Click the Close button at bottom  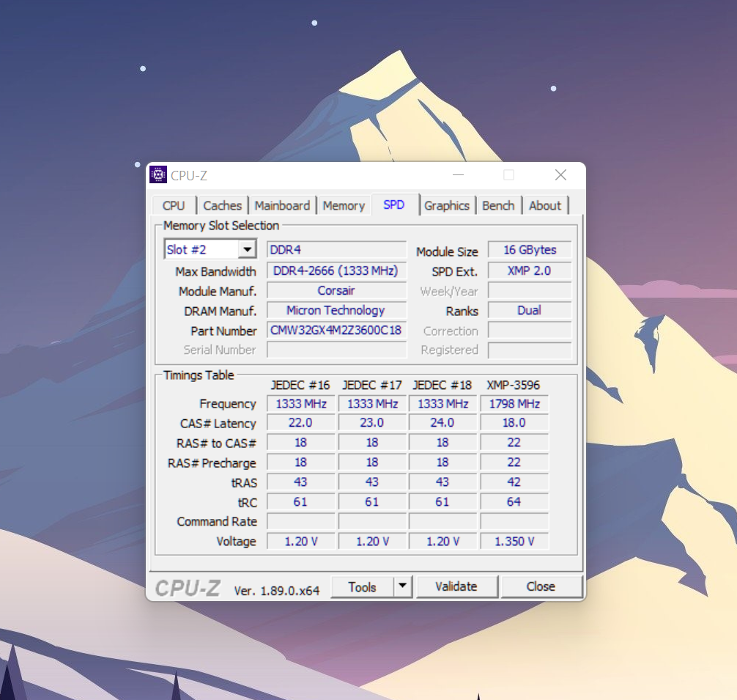541,586
